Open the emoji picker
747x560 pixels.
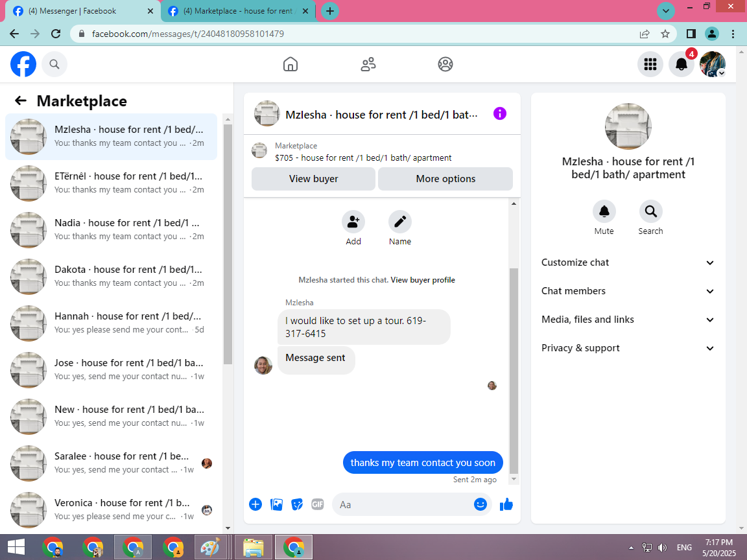[480, 504]
